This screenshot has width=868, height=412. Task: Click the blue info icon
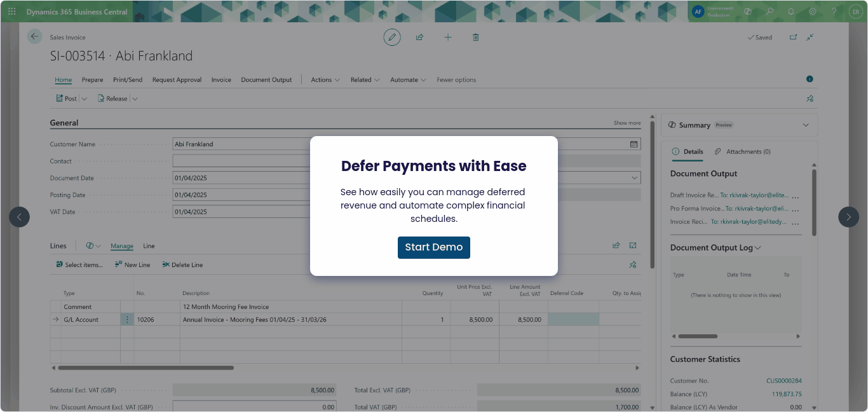(810, 79)
